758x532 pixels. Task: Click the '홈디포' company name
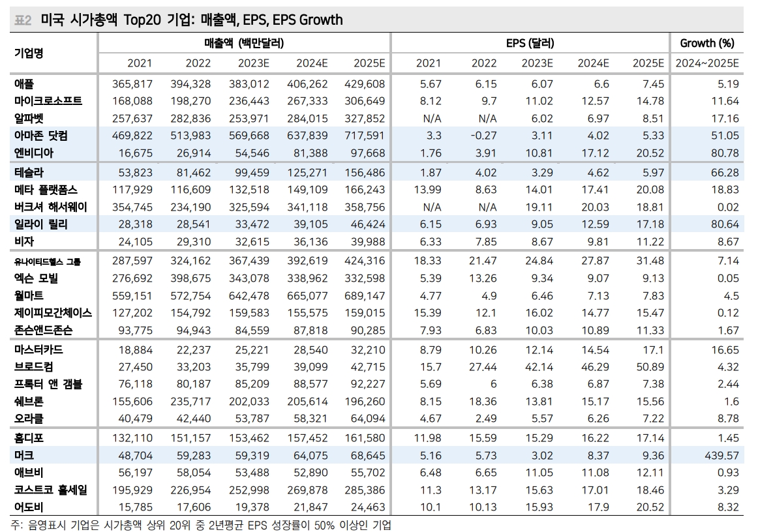tap(29, 438)
